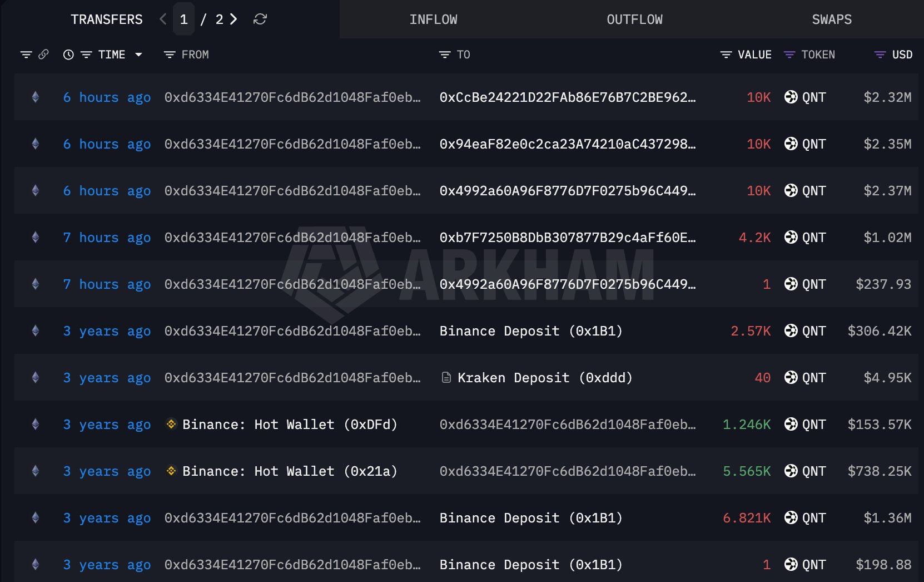The image size is (924, 582).
Task: Open Binance Deposit (0x1B1) on $306.42K row
Action: click(x=531, y=331)
